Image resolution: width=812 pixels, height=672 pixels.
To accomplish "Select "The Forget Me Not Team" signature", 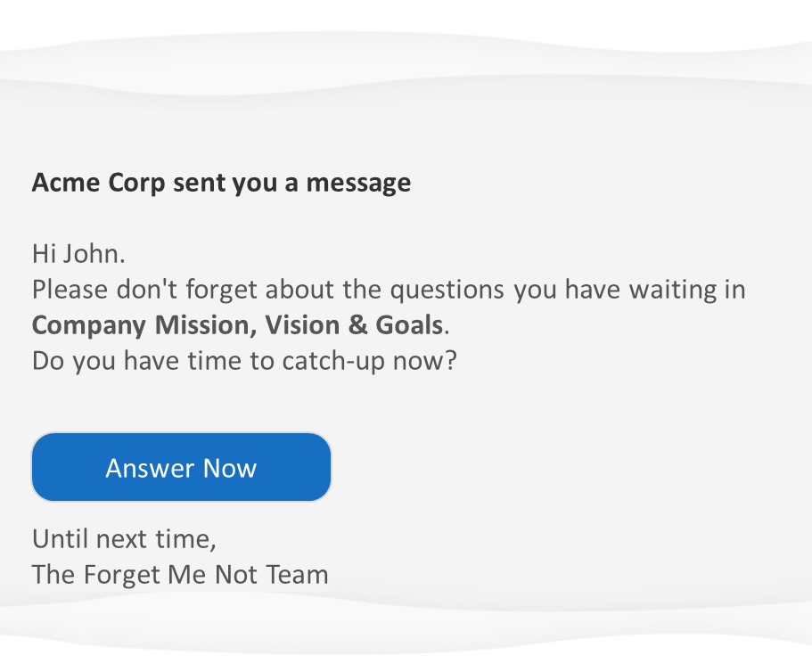I will point(180,575).
